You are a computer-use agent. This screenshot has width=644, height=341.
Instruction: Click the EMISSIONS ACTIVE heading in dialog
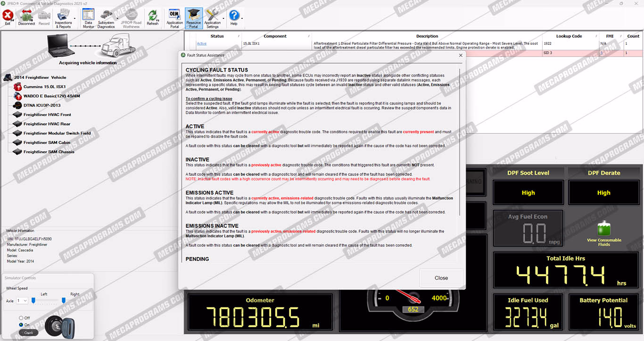tap(209, 192)
